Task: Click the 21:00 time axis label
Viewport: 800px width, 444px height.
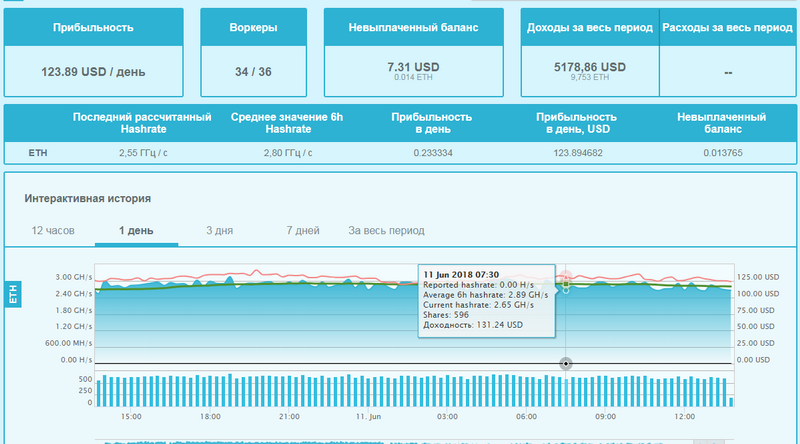Action: pyautogui.click(x=289, y=416)
